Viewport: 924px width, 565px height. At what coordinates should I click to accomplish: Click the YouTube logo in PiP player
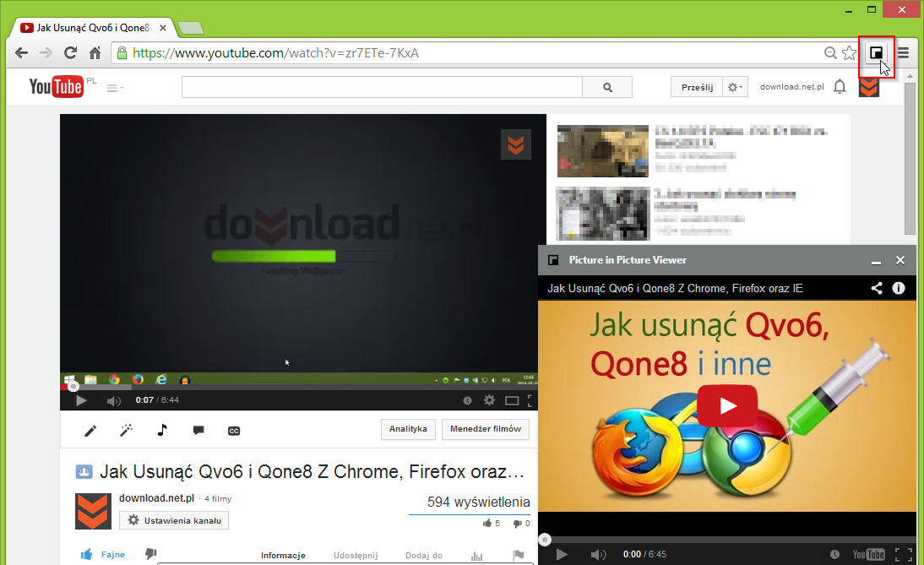[868, 554]
